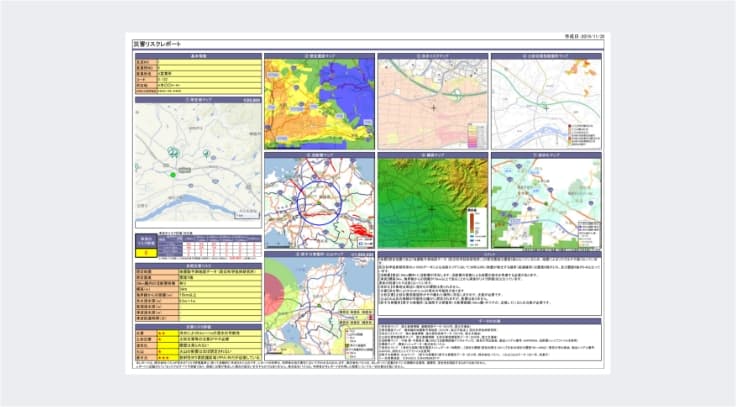Click the crosshair on the green elevation map
The width and height of the screenshot is (736, 407).
tap(433, 206)
